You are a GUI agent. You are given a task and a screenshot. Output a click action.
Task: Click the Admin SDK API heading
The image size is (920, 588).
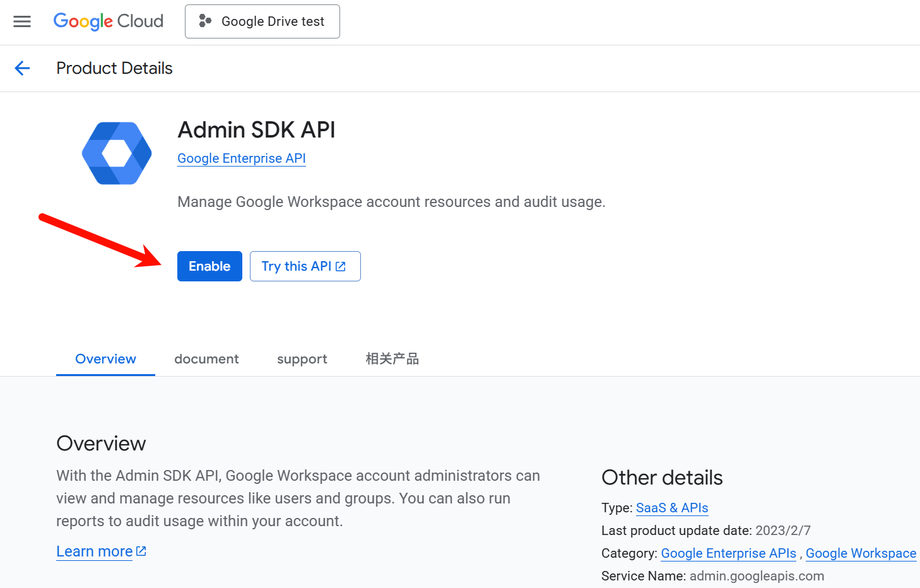[x=256, y=130]
